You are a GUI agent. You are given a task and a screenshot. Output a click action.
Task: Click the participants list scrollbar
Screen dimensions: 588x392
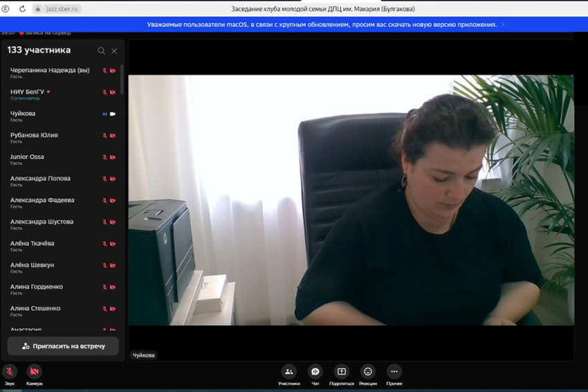(122, 80)
